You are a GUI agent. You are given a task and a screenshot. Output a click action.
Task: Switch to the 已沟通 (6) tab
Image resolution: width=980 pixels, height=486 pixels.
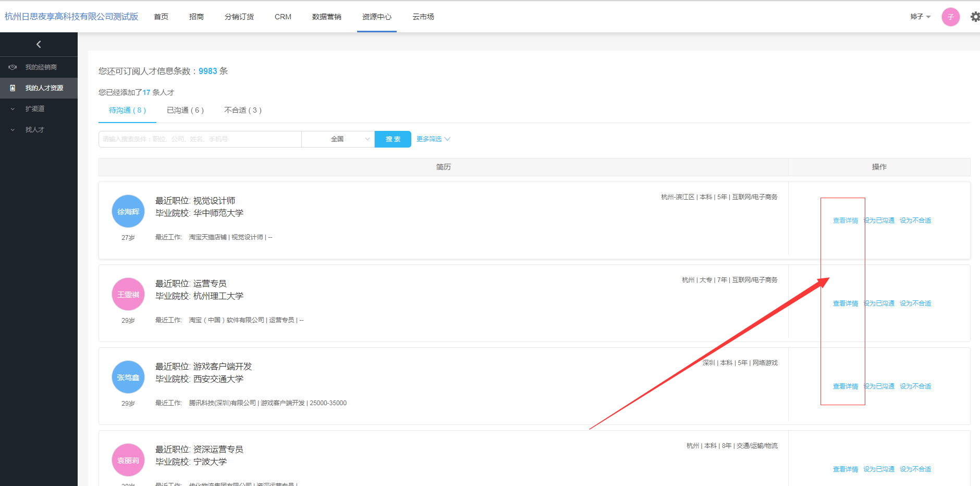[185, 110]
